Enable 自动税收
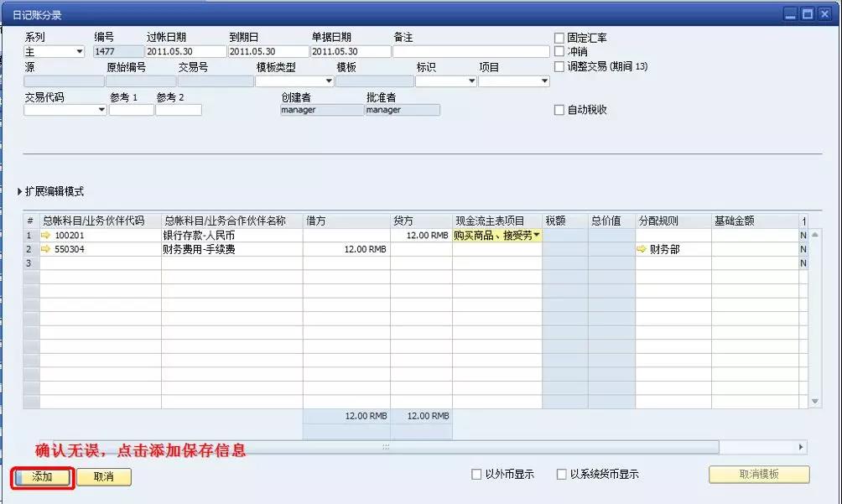 coord(559,109)
